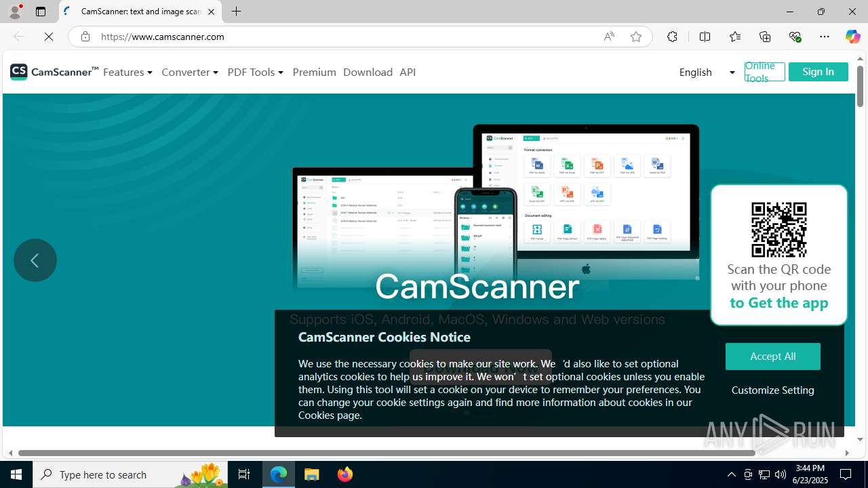Open Customize Setting for cookies
Image resolution: width=868 pixels, height=488 pixels.
pos(772,390)
